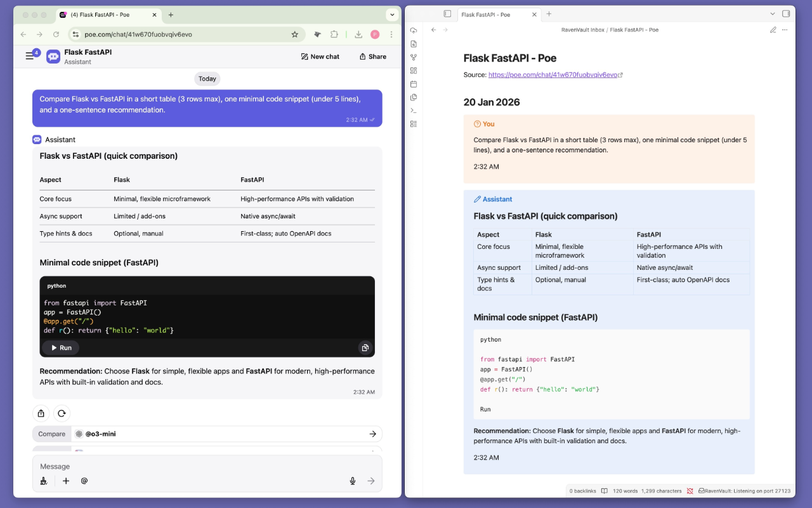
Task: Toggle the Obsidian left sidebar
Action: click(x=447, y=14)
